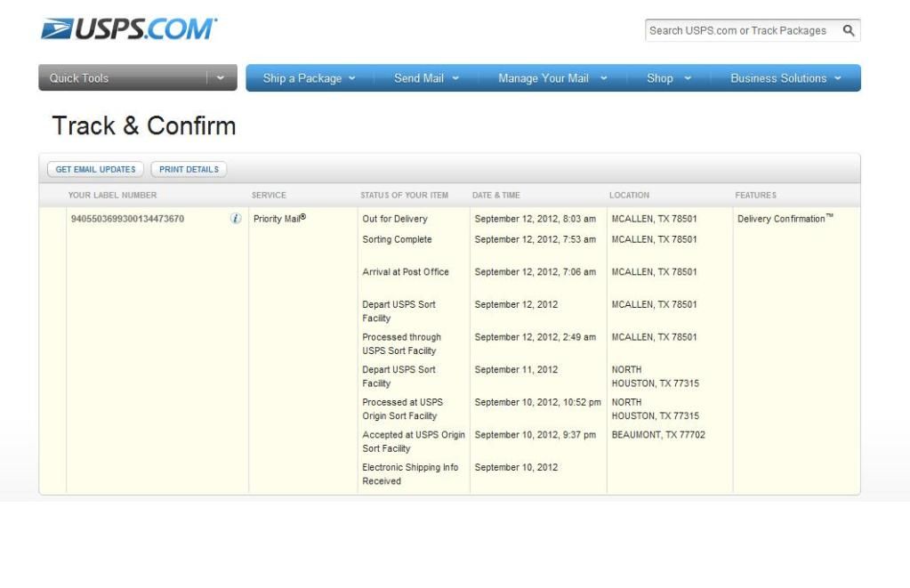
Task: Open the info icon beside label number
Action: (236, 219)
